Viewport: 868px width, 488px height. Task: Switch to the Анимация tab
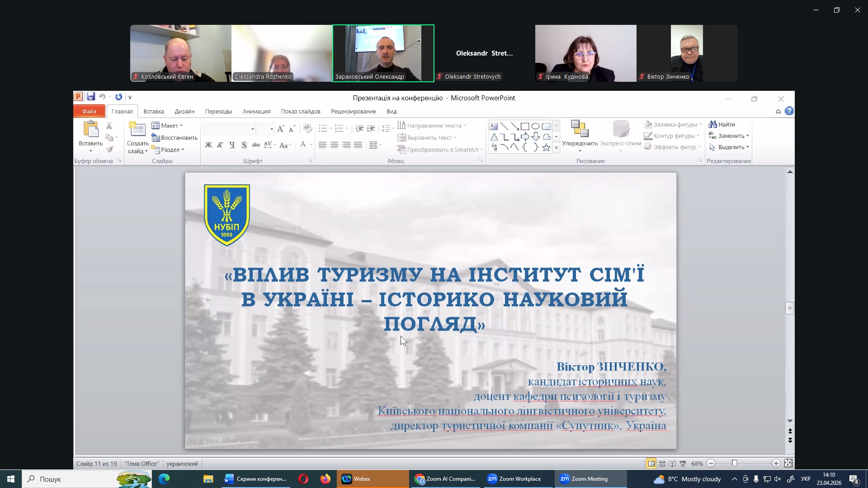pos(256,111)
